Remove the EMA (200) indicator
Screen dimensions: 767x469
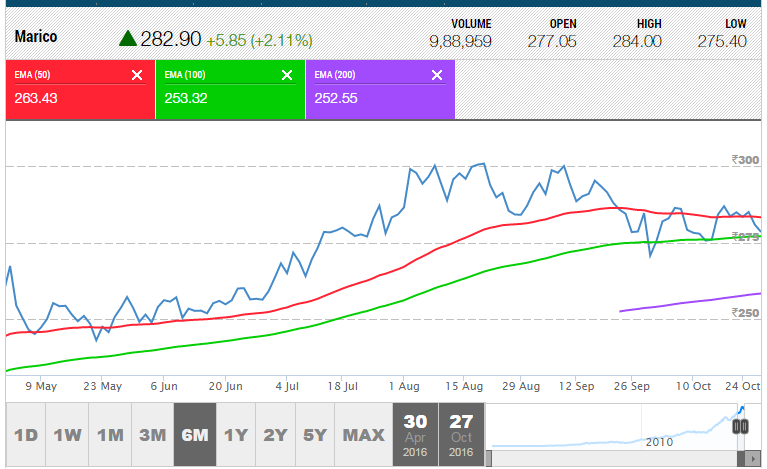coord(437,75)
